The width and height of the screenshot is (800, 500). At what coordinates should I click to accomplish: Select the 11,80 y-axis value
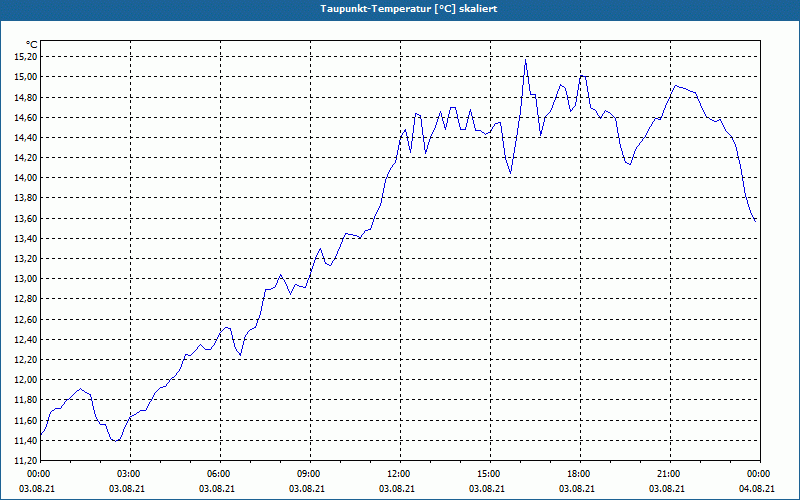point(24,400)
